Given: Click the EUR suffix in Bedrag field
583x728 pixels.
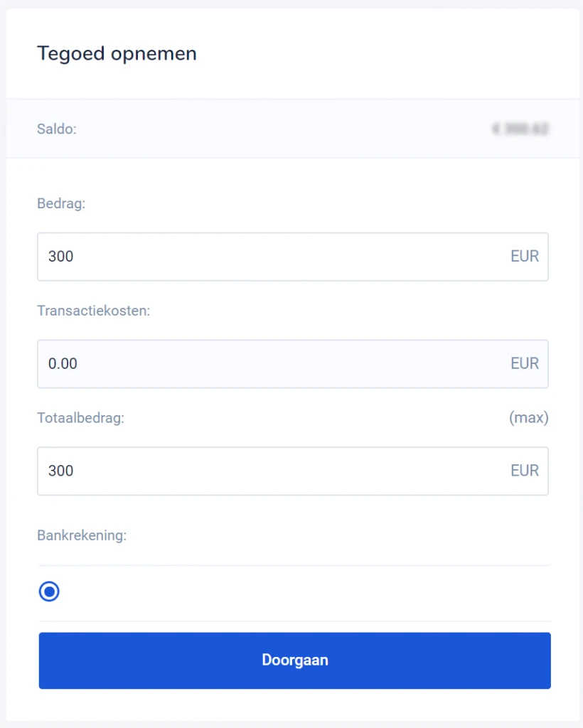Looking at the screenshot, I should (525, 257).
